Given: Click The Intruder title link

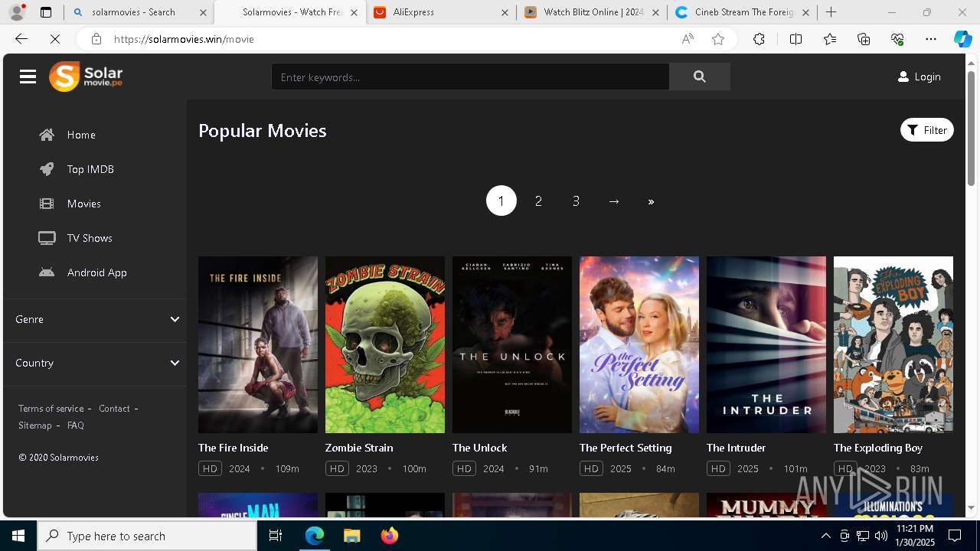Looking at the screenshot, I should click(737, 448).
